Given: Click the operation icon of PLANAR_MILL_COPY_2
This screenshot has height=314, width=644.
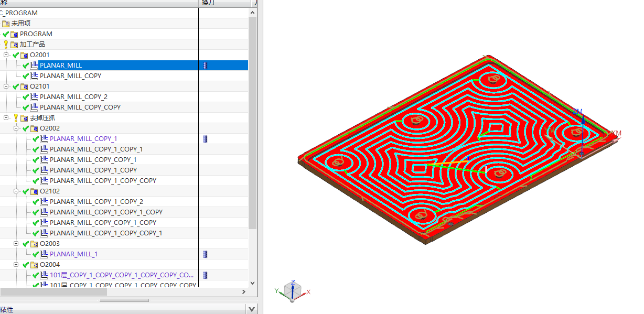Looking at the screenshot, I should (x=35, y=97).
